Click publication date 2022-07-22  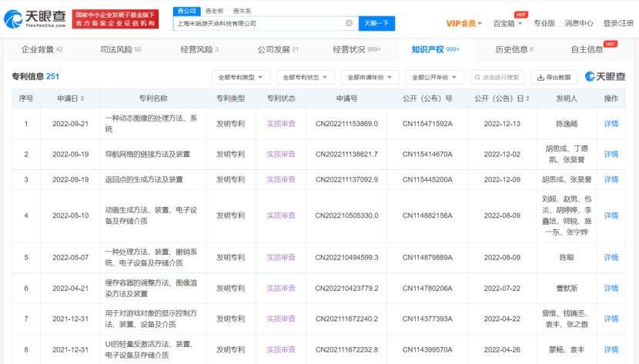[502, 289]
